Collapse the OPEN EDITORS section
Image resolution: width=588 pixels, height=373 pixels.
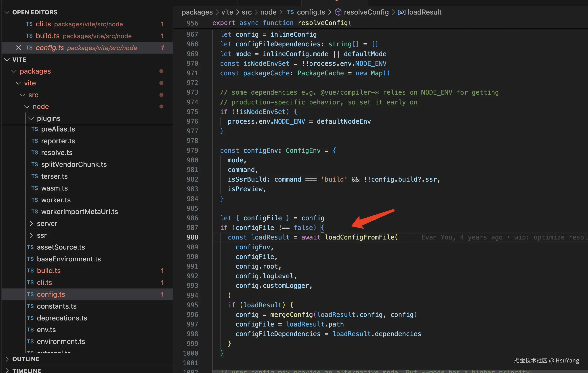pos(7,12)
